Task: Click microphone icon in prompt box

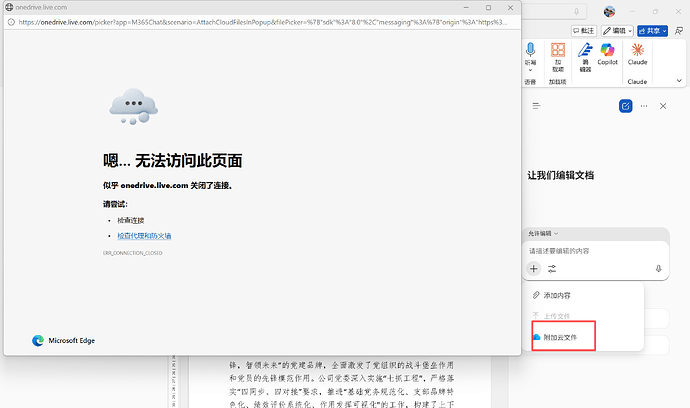Action: point(658,268)
